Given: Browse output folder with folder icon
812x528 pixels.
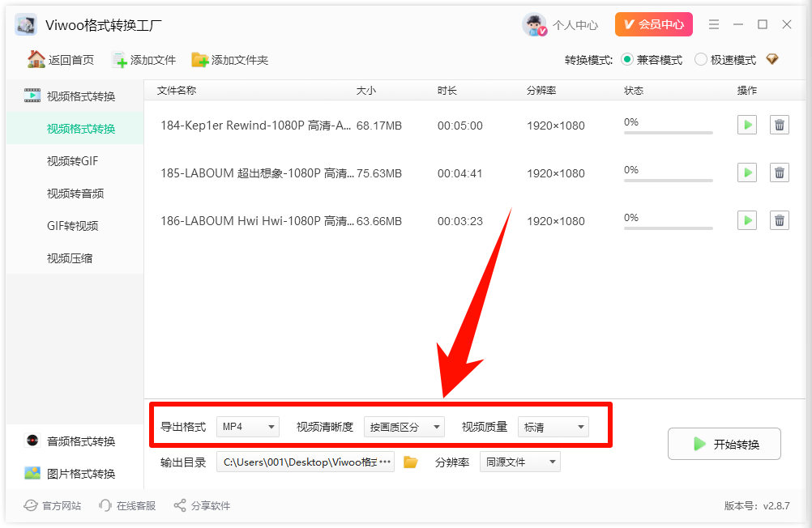Looking at the screenshot, I should coord(411,462).
